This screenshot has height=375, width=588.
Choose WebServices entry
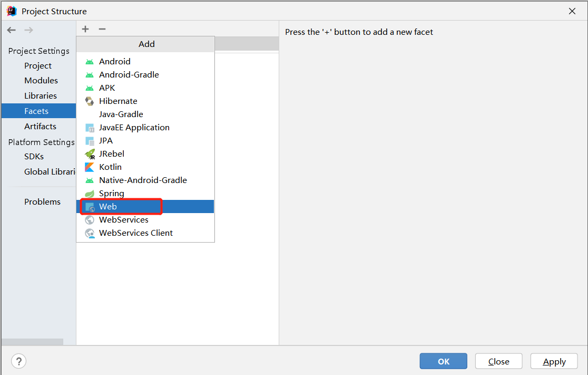coord(145,219)
